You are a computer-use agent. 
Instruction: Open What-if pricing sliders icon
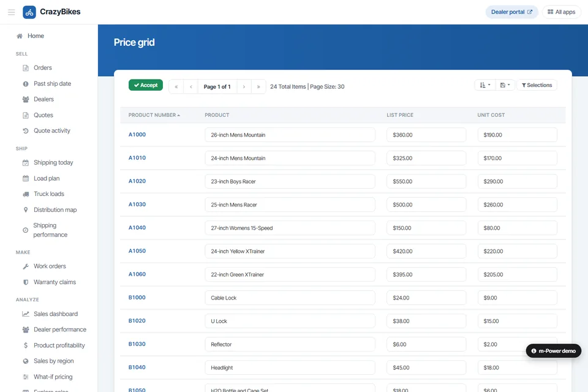pyautogui.click(x=26, y=377)
